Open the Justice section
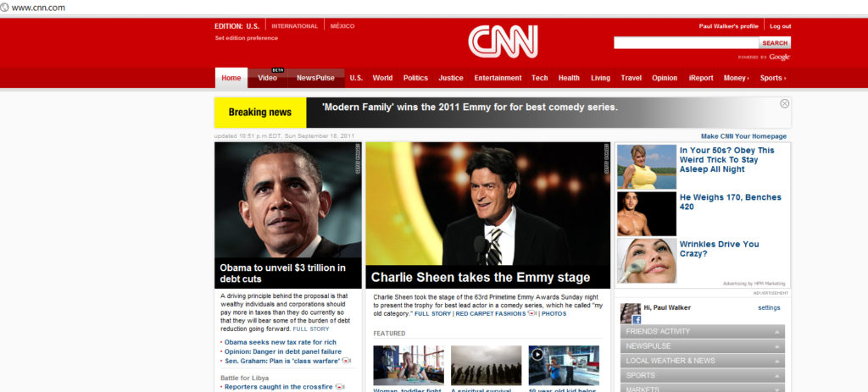This screenshot has height=392, width=868. click(x=451, y=78)
